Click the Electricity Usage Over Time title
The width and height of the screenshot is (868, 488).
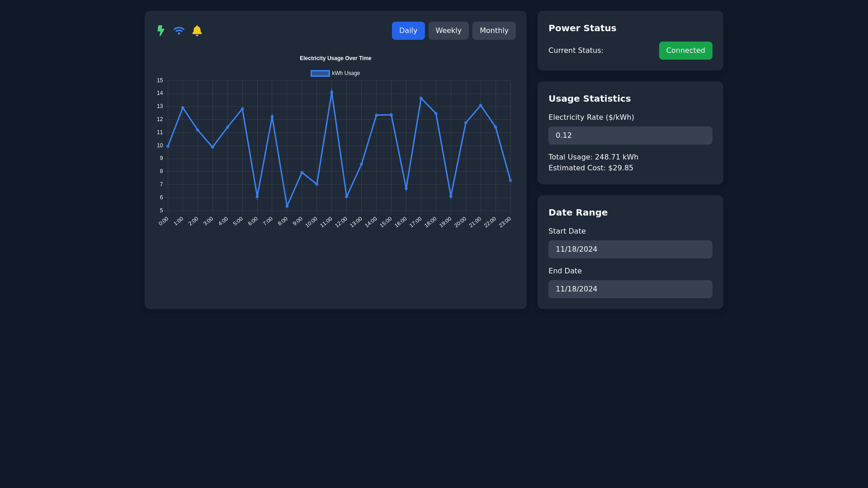(x=335, y=58)
